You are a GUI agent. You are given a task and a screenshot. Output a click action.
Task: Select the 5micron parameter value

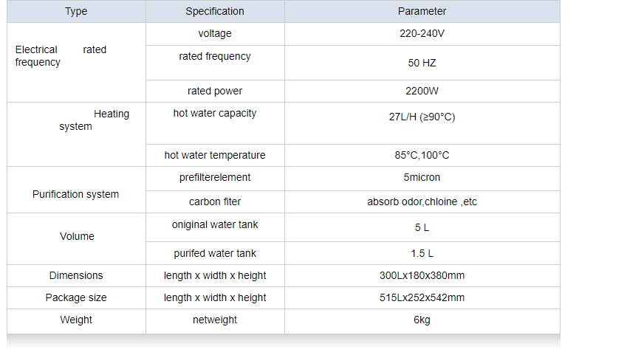tap(422, 178)
